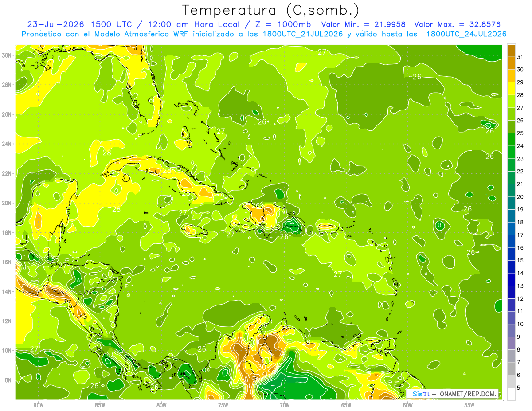Select the orange swatch between 30 and 31
This screenshot has height=411, width=532.
coord(511,63)
